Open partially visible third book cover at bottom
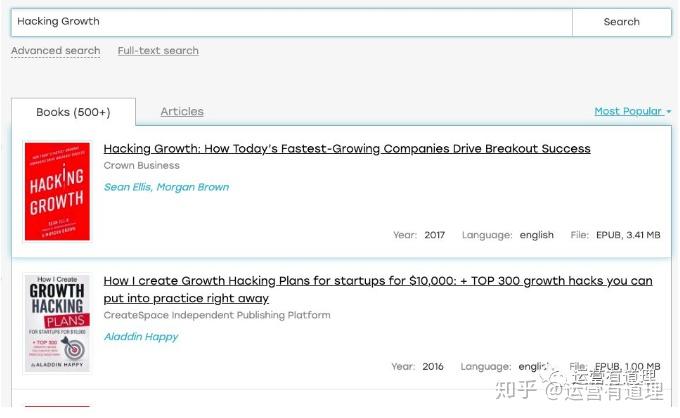This screenshot has height=418, width=680. click(57, 406)
